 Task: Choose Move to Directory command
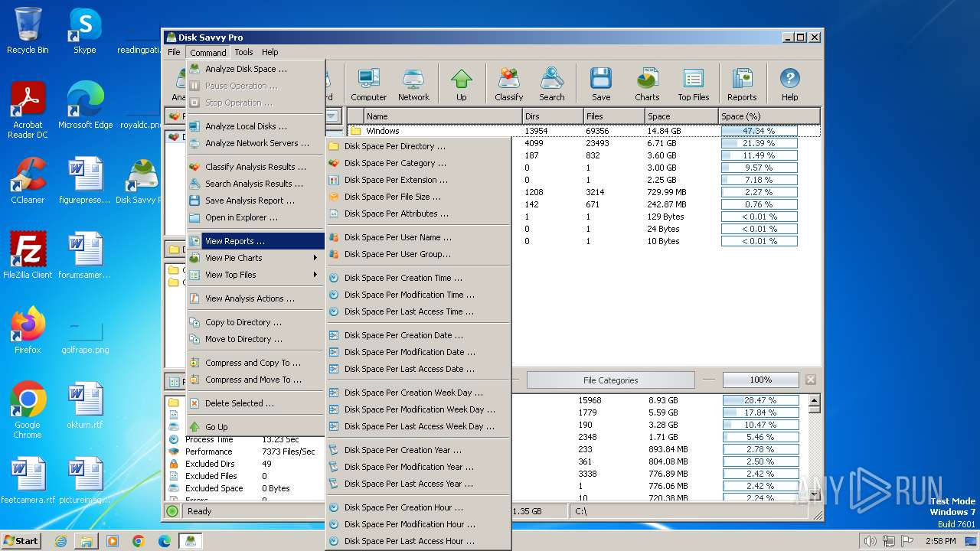tap(256, 339)
